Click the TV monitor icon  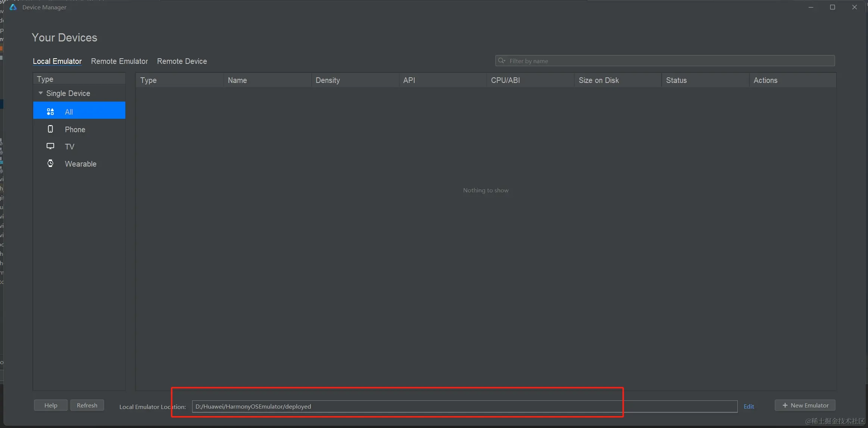coord(50,146)
